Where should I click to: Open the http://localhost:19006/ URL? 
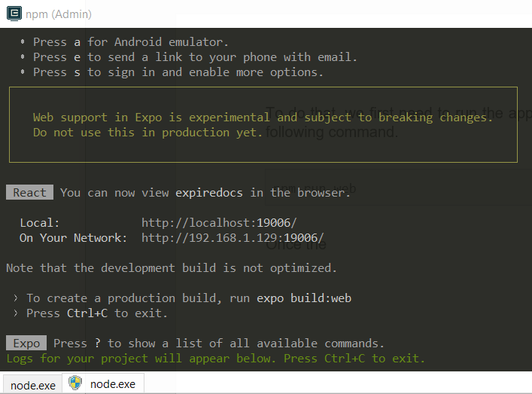tap(219, 223)
